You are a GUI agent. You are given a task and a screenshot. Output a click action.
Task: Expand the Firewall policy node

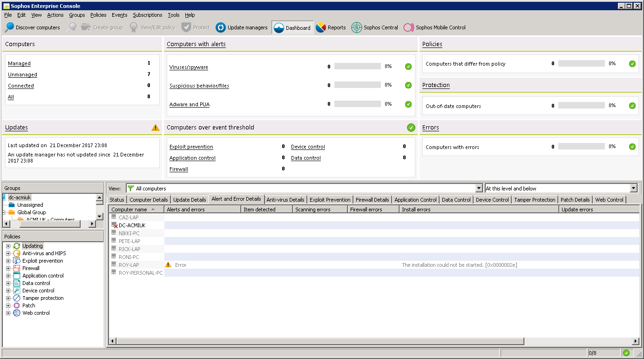point(8,268)
